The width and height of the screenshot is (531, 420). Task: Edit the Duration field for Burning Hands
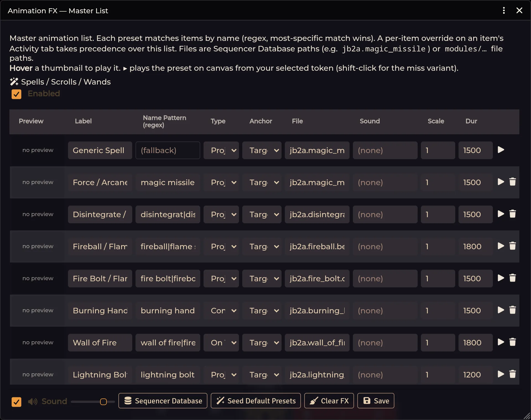point(476,311)
